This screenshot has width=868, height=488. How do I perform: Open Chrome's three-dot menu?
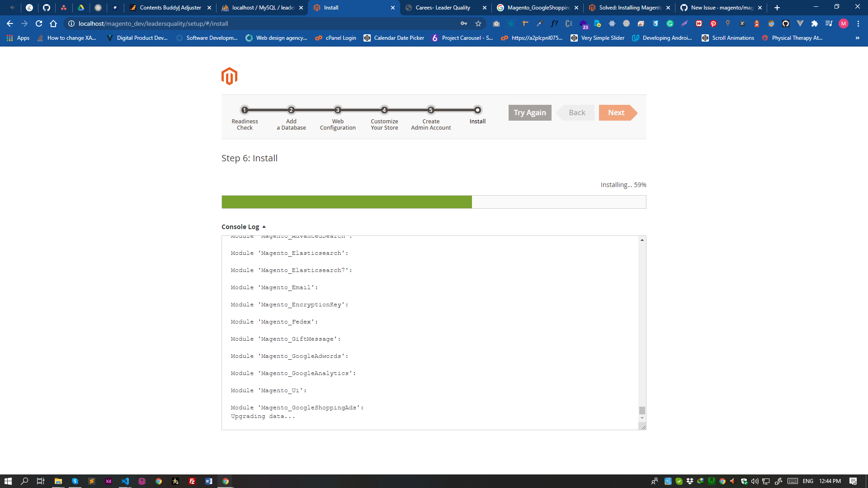click(859, 23)
